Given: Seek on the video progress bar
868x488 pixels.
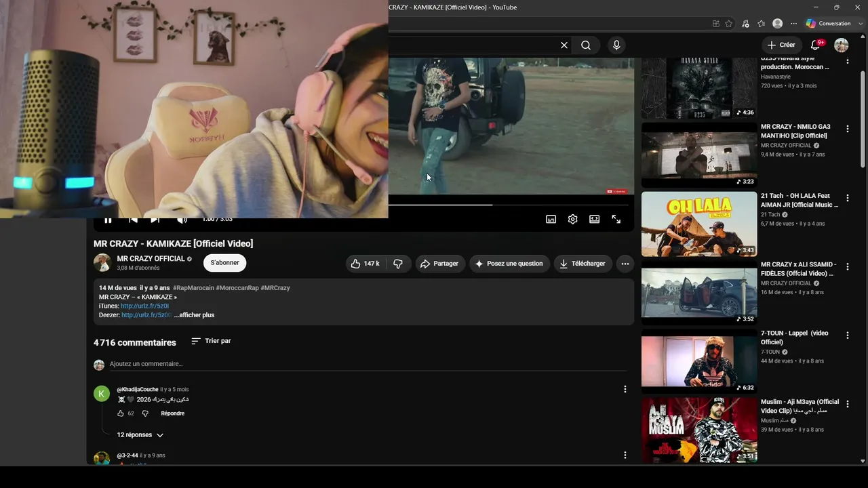Looking at the screenshot, I should coord(509,205).
